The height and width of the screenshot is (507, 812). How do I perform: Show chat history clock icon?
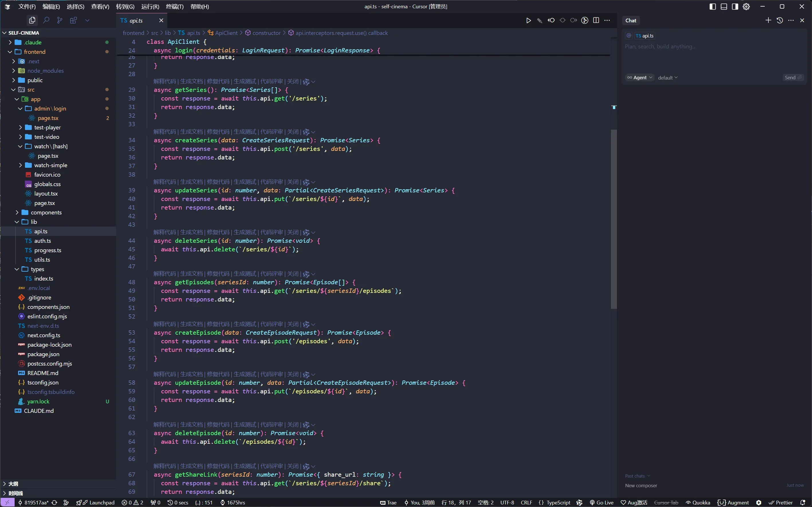tap(779, 20)
